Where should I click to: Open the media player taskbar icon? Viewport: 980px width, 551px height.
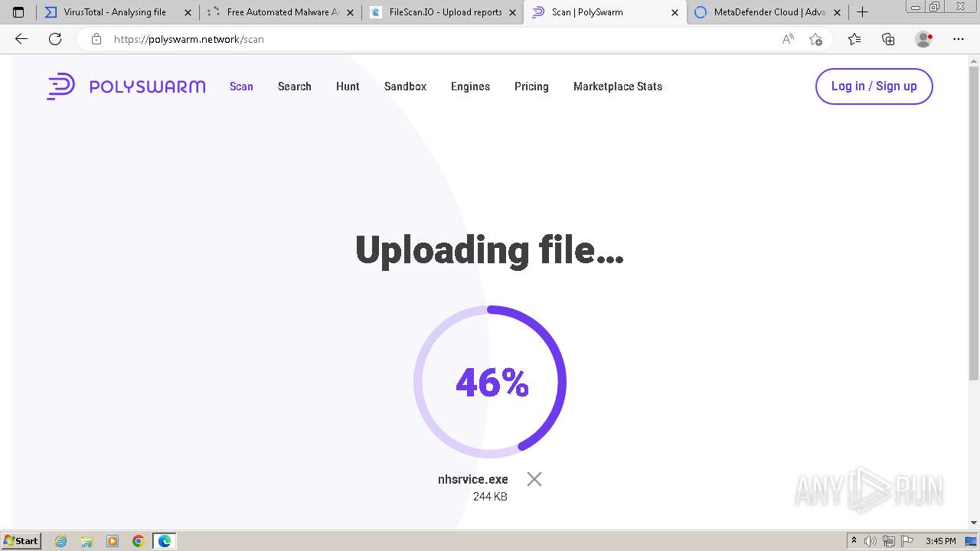coord(113,541)
